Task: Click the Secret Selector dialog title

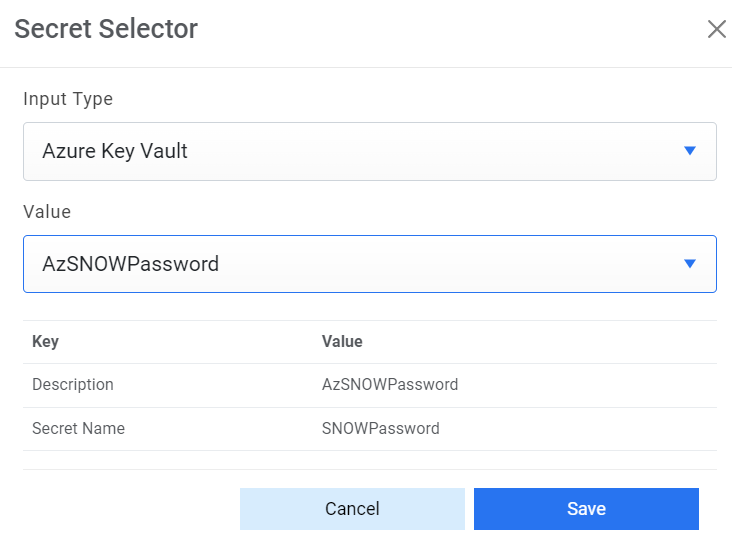Action: (x=106, y=29)
